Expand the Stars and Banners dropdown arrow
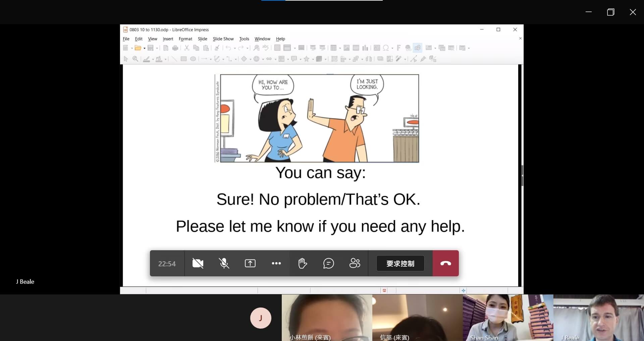644x341 pixels. click(x=313, y=59)
